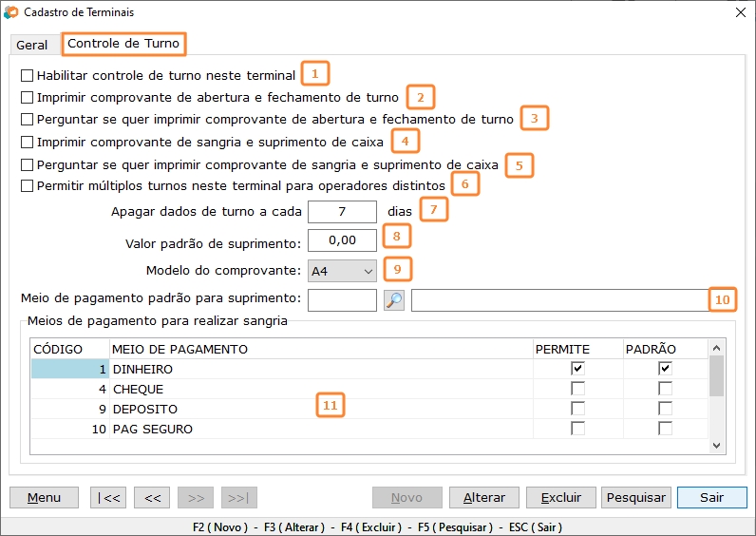Click the >> next record button

pyautogui.click(x=196, y=497)
